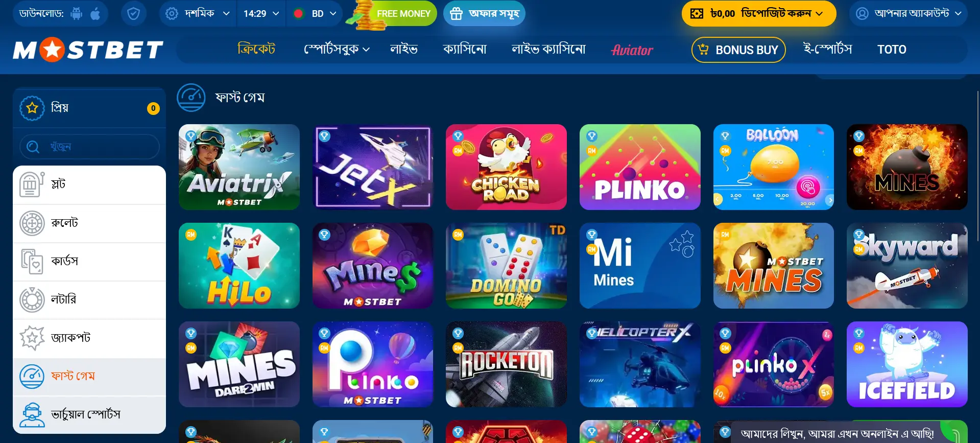Image resolution: width=980 pixels, height=443 pixels.
Task: Open the Chicken Road game thumbnail
Action: pos(506,167)
